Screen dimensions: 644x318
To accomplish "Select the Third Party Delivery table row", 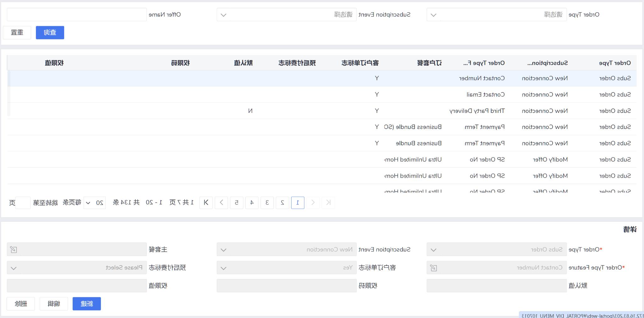I will [x=322, y=111].
